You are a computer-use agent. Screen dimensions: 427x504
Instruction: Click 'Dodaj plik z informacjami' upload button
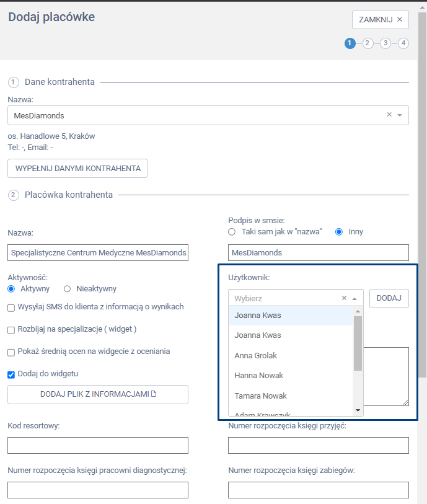(x=98, y=394)
